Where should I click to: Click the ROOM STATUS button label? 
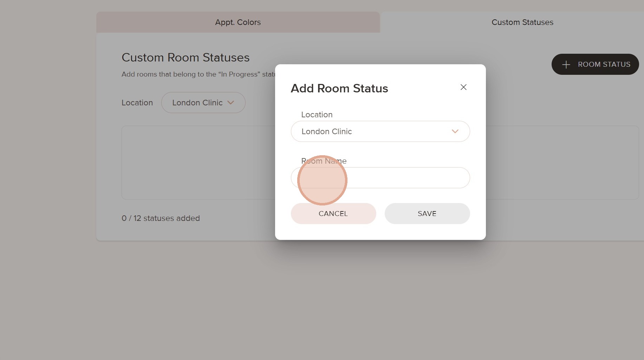604,65
